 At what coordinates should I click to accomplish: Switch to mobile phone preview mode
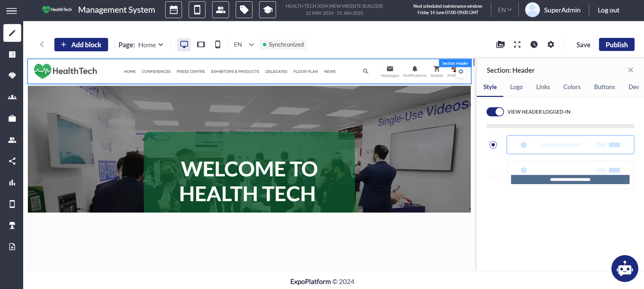tap(218, 45)
